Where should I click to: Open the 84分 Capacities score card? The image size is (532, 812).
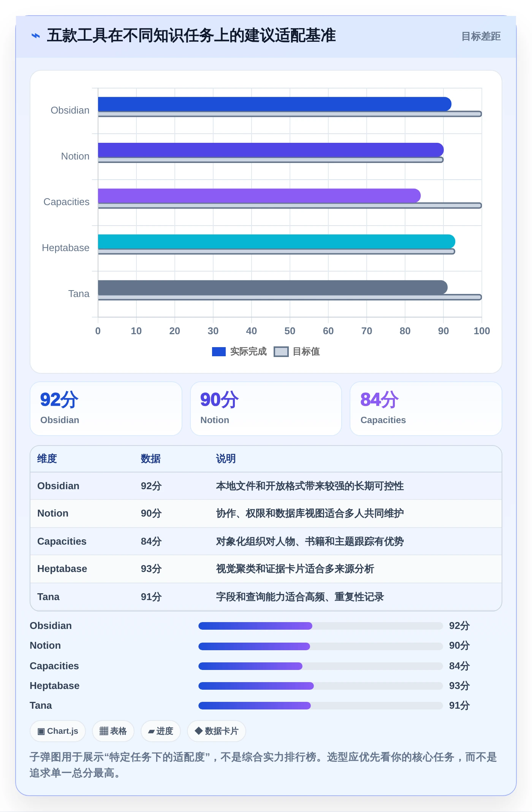426,409
